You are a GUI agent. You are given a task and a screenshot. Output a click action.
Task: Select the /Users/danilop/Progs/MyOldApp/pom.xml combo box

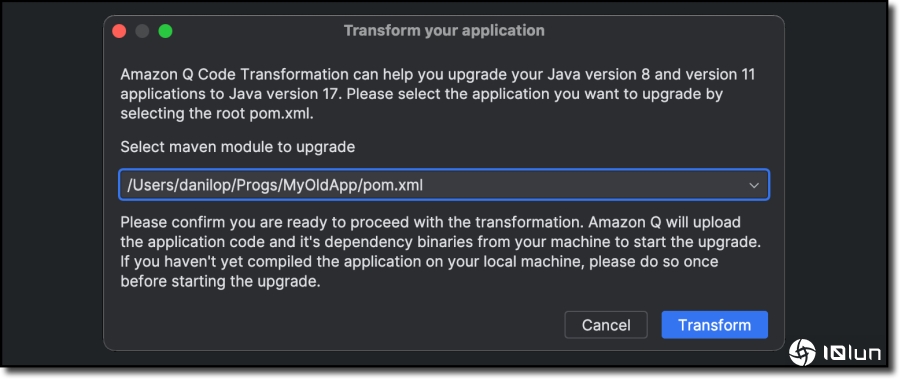coord(444,185)
